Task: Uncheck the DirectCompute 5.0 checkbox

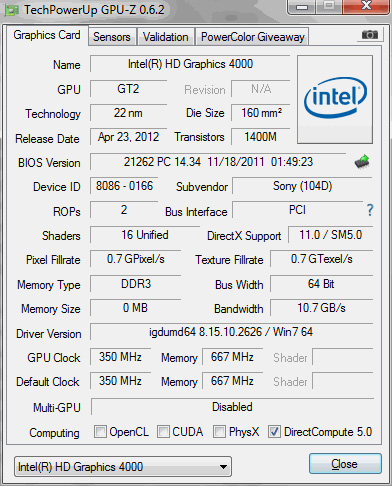Action: tap(274, 431)
